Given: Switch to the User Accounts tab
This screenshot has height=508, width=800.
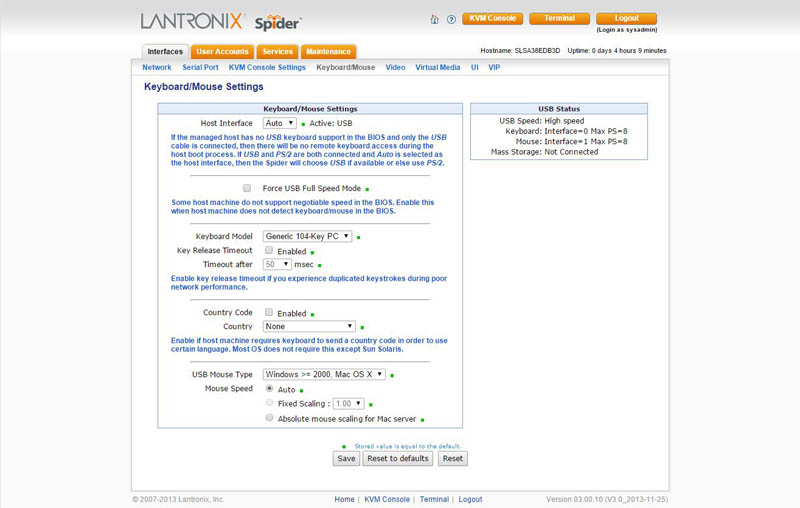Looking at the screenshot, I should point(222,51).
